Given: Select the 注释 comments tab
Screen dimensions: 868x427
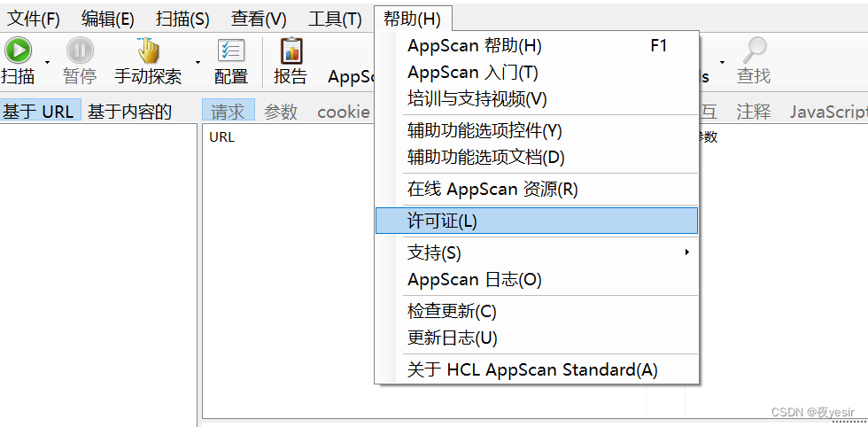Looking at the screenshot, I should pos(754,112).
